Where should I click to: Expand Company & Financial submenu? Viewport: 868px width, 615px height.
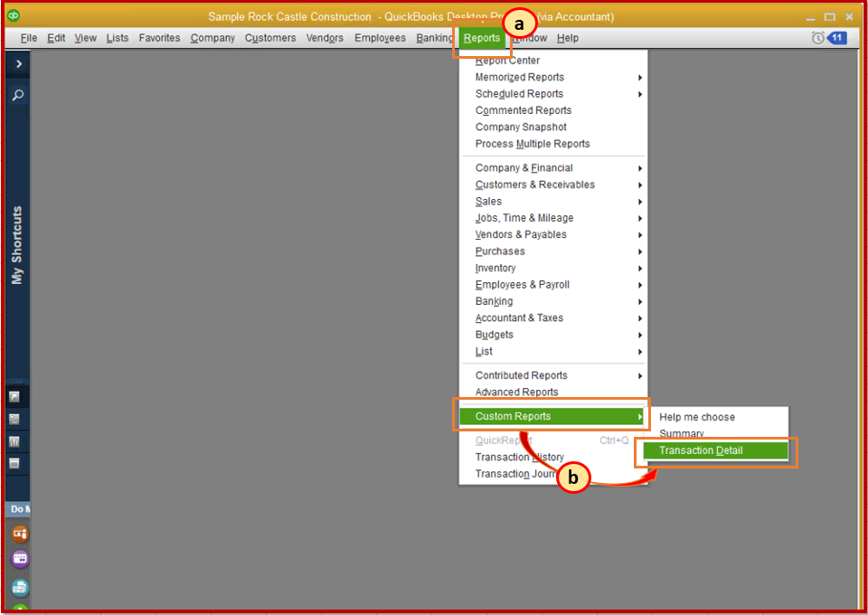pos(553,167)
